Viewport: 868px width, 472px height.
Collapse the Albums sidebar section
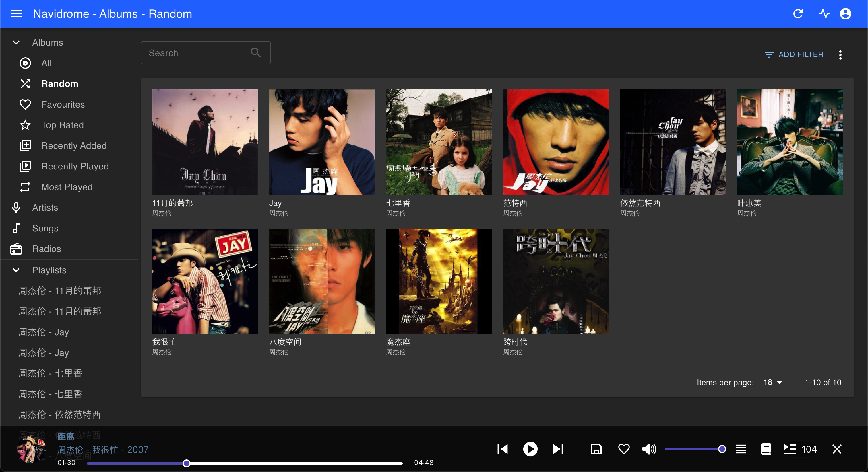tap(16, 42)
